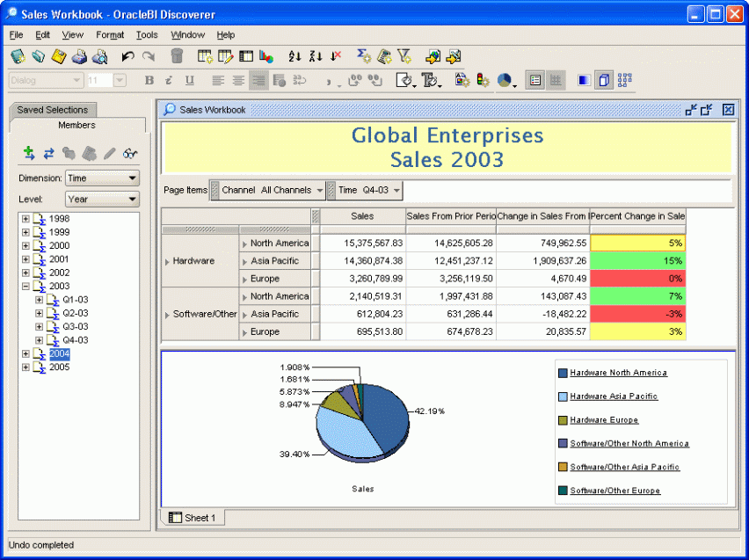Open the Level dropdown showing Year
Viewport: 749px width, 560px height.
(x=102, y=200)
